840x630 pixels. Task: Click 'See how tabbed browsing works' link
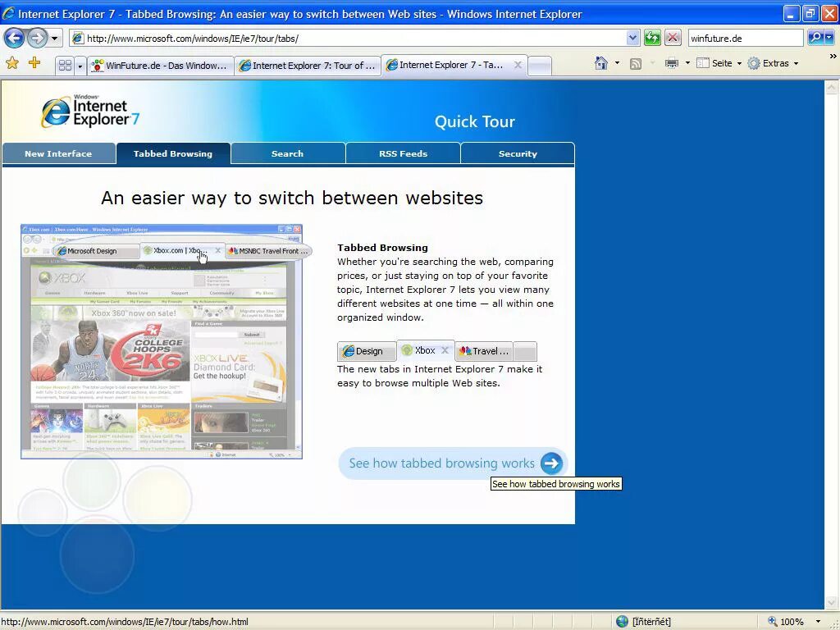pos(441,463)
